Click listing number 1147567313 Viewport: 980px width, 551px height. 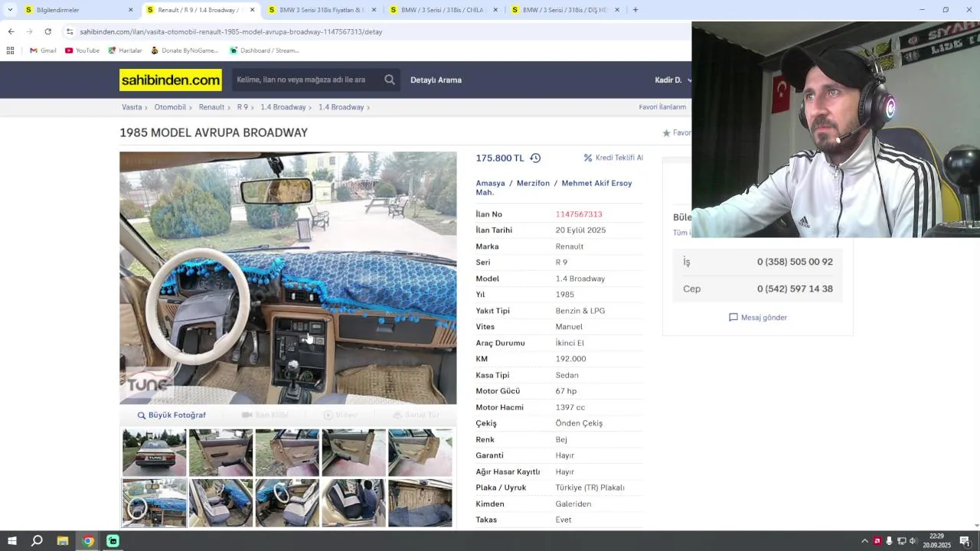click(x=579, y=214)
